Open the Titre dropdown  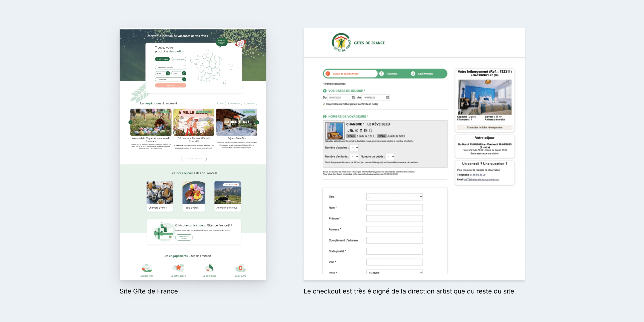[x=394, y=197]
